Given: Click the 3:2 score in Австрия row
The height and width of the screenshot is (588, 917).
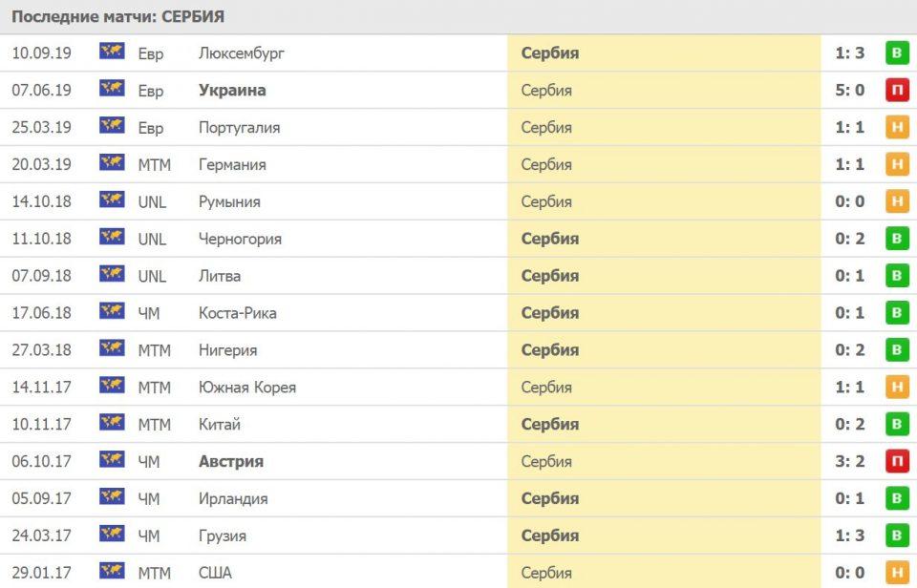Looking at the screenshot, I should tap(849, 461).
